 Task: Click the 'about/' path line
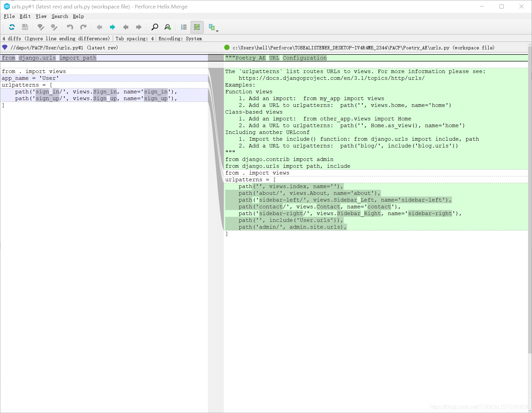click(310, 193)
